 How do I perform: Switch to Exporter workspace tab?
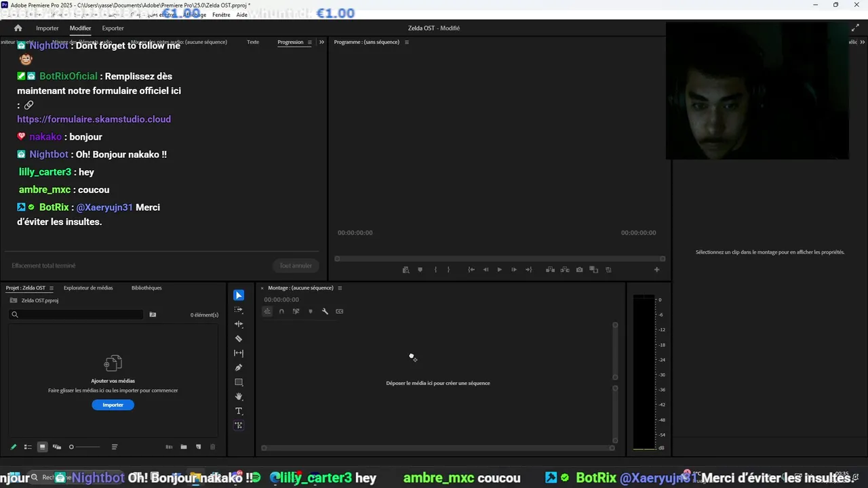[113, 28]
